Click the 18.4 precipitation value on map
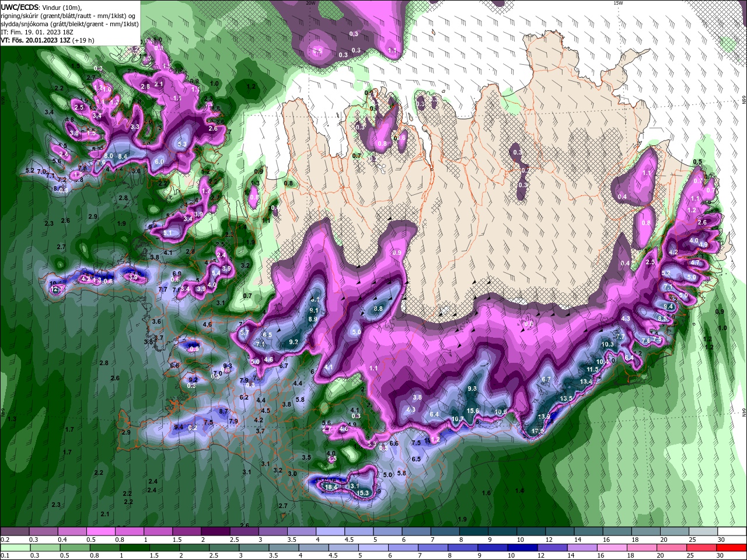The image size is (747, 560). pos(331,487)
